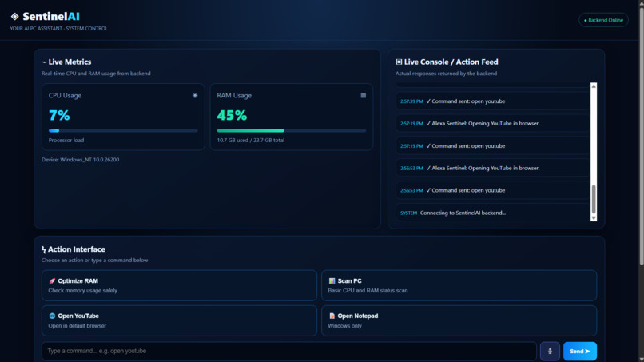Click the RAM Usage chip icon
The image size is (644, 362).
(x=363, y=95)
